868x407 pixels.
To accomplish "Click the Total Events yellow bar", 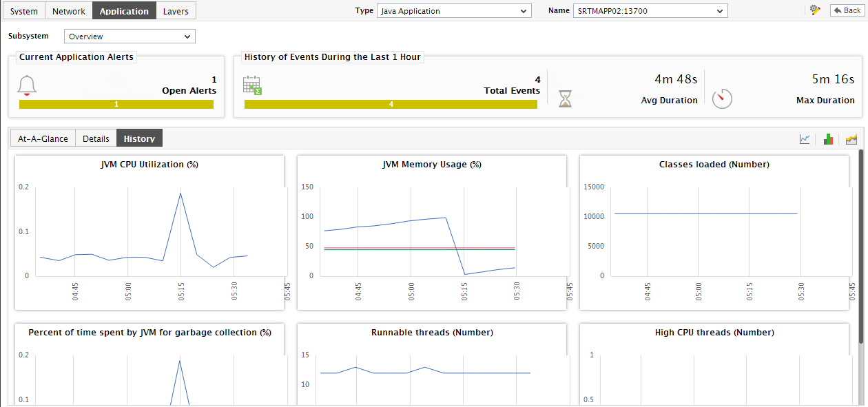I will (391, 105).
